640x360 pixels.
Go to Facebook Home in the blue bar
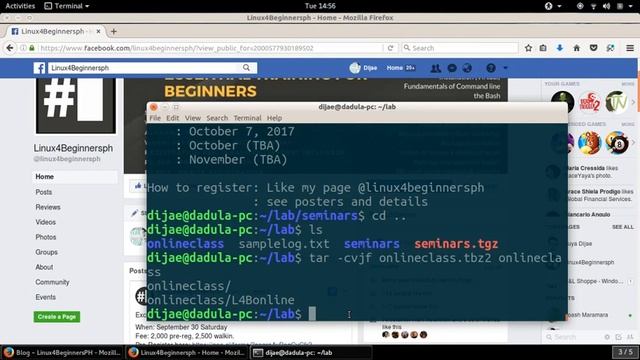click(x=394, y=68)
